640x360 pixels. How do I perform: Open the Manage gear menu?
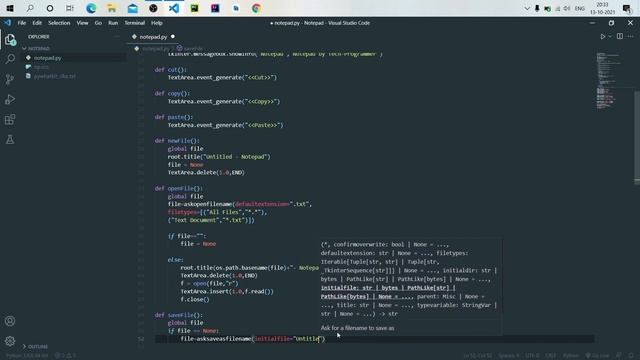tap(10, 341)
